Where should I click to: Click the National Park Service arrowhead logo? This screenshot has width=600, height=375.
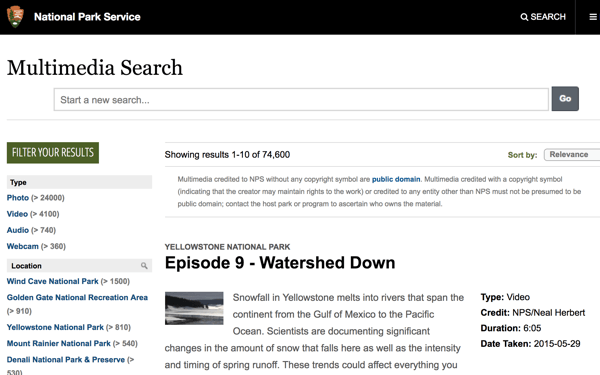click(x=15, y=16)
